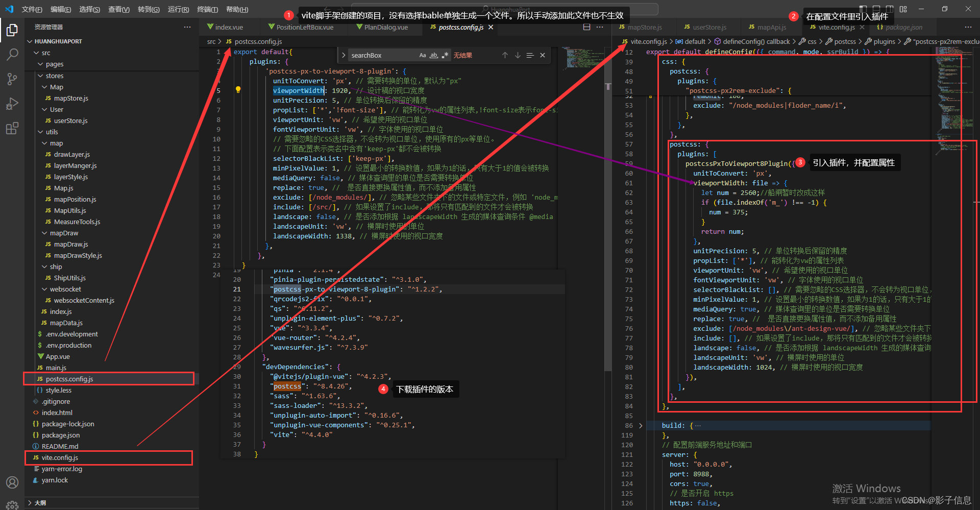The height and width of the screenshot is (510, 980).
Task: Open the Run and Debug view
Action: tap(12, 104)
